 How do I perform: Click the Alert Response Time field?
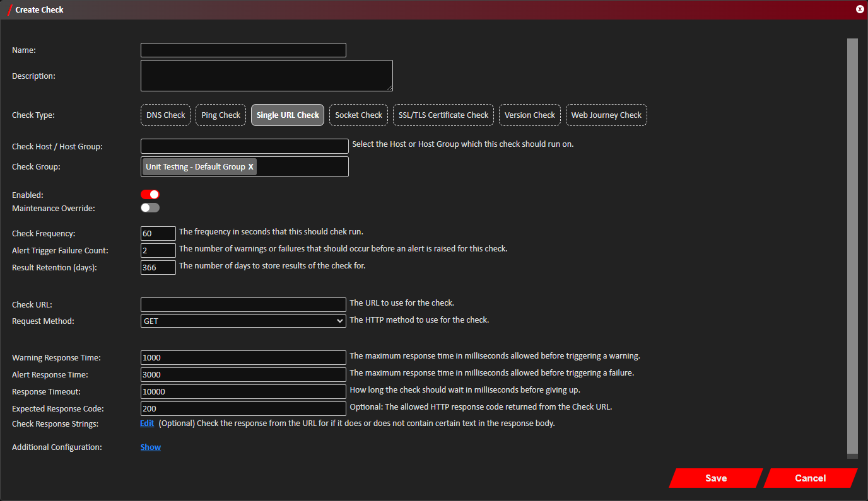[x=243, y=374]
